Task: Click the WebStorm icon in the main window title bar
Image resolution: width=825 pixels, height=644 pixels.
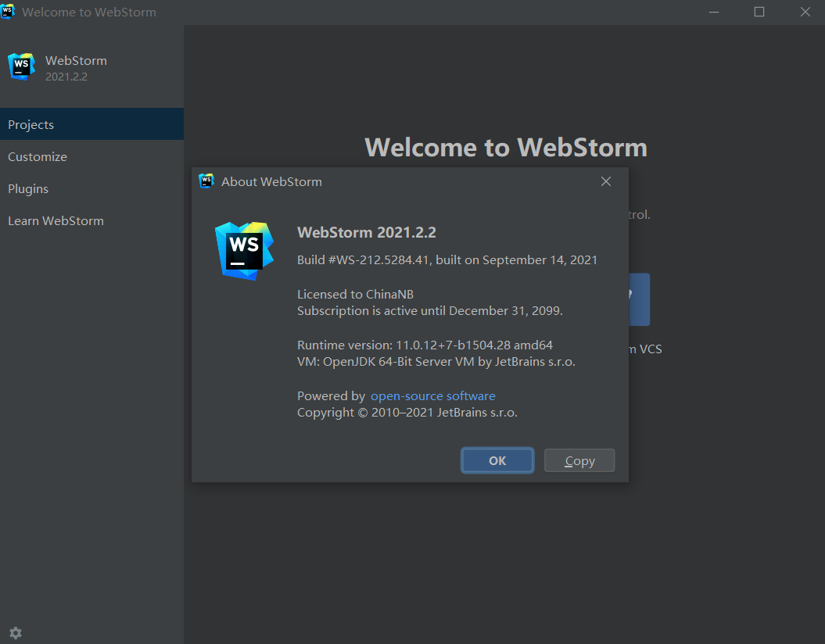Action: [7, 12]
